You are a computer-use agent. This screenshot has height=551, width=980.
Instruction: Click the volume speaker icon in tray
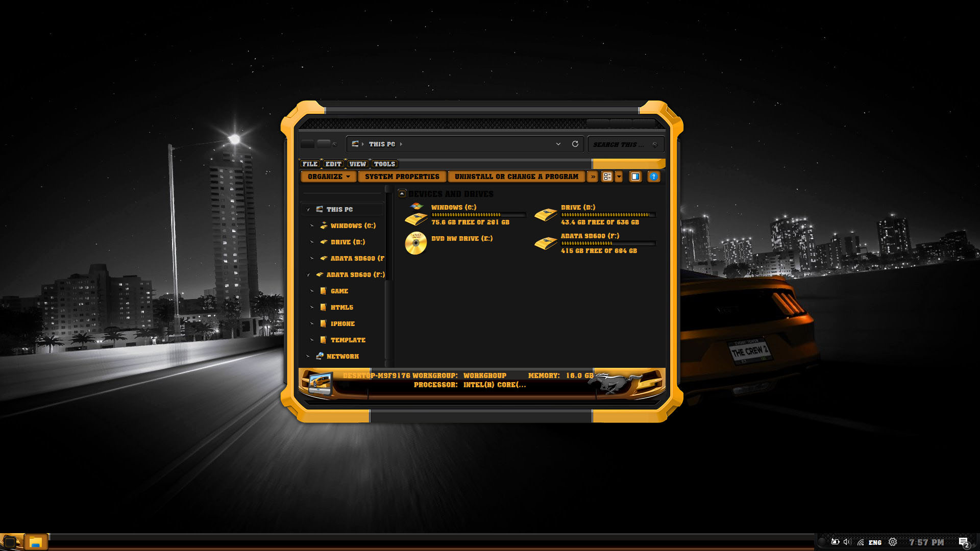point(847,542)
